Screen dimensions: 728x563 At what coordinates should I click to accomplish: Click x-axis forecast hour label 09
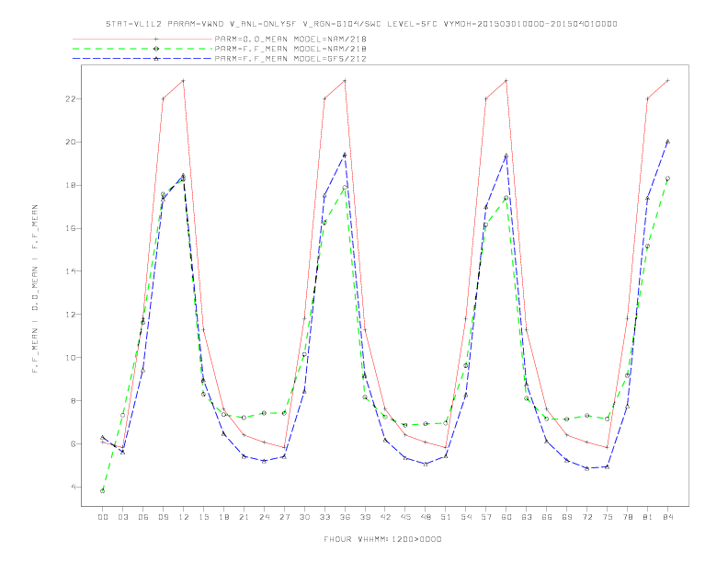pyautogui.click(x=163, y=517)
